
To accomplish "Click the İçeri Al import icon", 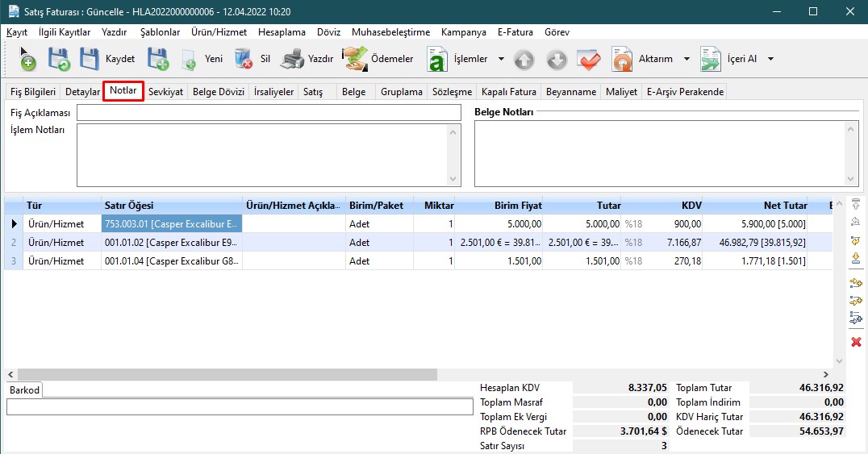I will coord(710,59).
